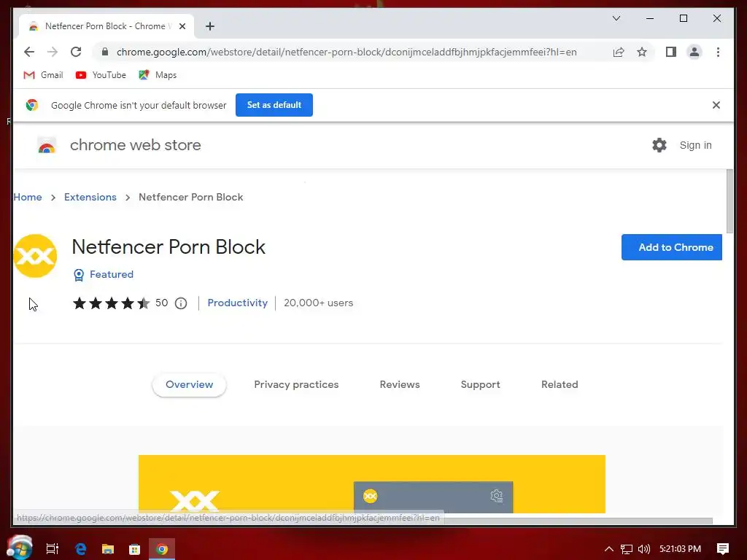Click the yellow extension screenshot preview
This screenshot has width=747, height=560.
(x=372, y=484)
